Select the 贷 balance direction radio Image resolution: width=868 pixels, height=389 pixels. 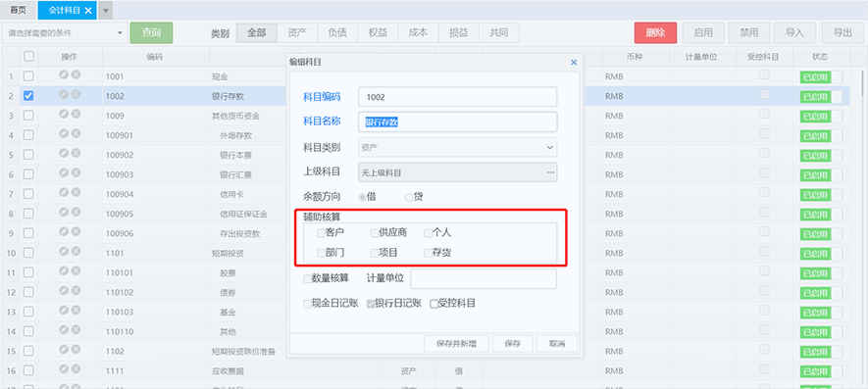[409, 197]
